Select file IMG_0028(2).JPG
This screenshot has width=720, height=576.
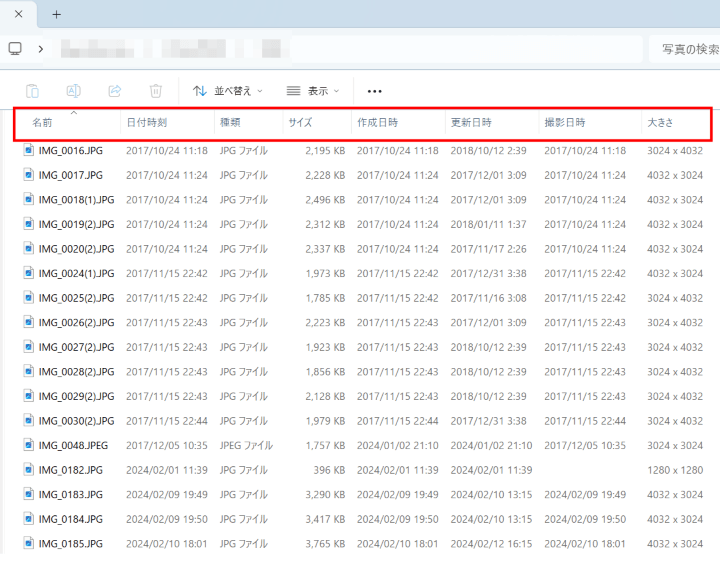[x=76, y=372]
